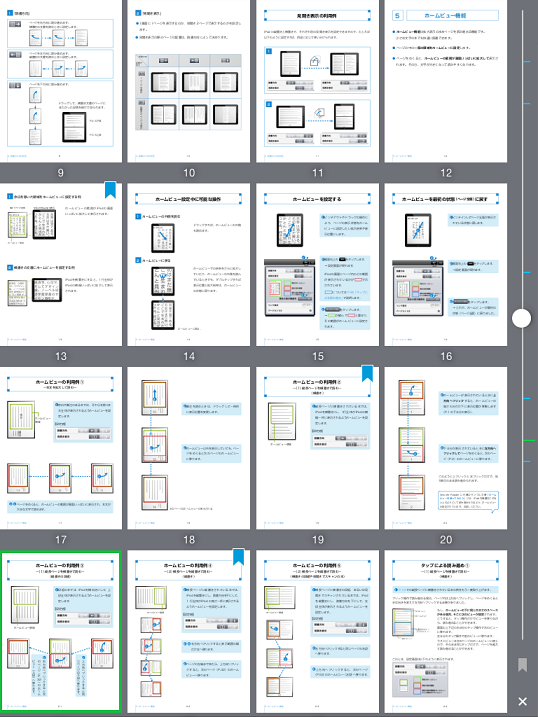The width and height of the screenshot is (538, 717).
Task: Toggle the blue bookmark ribbon on page 19
Action: click(x=368, y=373)
